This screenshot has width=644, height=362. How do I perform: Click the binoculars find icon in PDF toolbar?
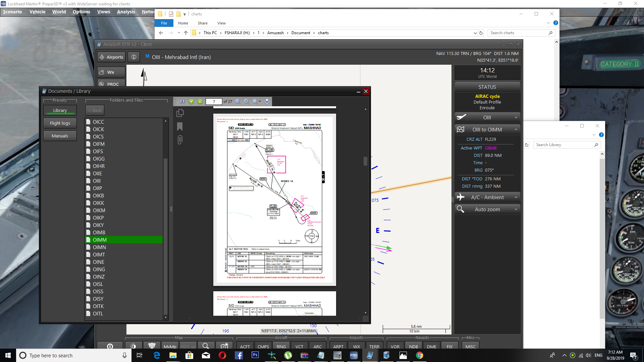tap(182, 102)
